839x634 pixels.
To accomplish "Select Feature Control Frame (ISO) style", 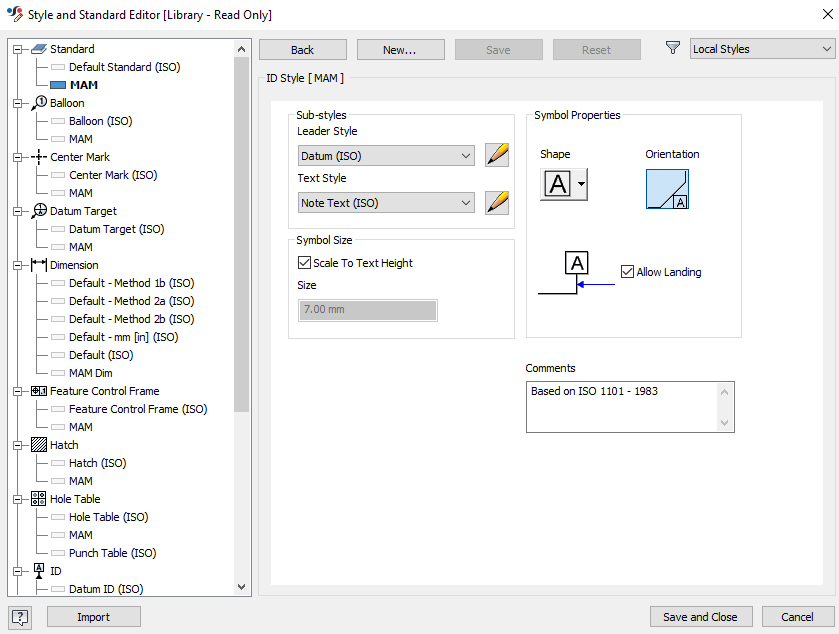I will [x=138, y=409].
